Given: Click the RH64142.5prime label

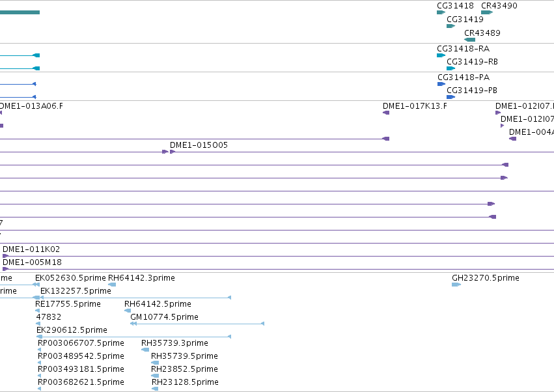Looking at the screenshot, I should 158,304.
